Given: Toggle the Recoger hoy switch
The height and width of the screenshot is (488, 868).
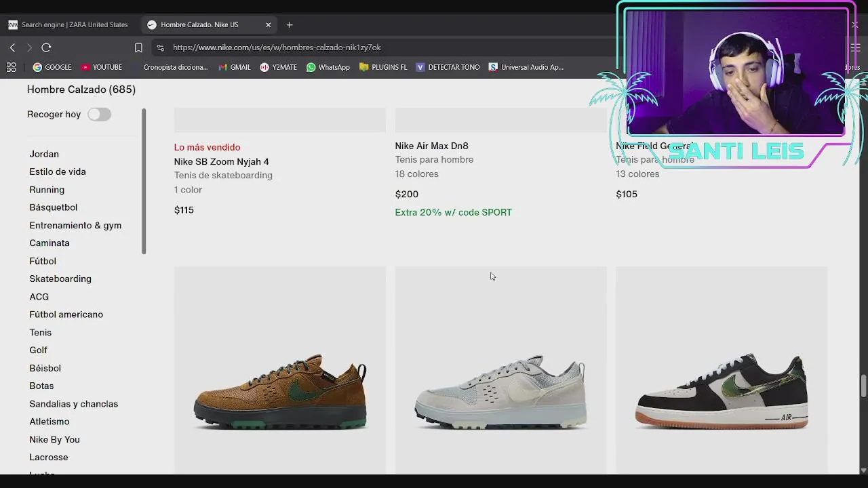Looking at the screenshot, I should point(99,115).
